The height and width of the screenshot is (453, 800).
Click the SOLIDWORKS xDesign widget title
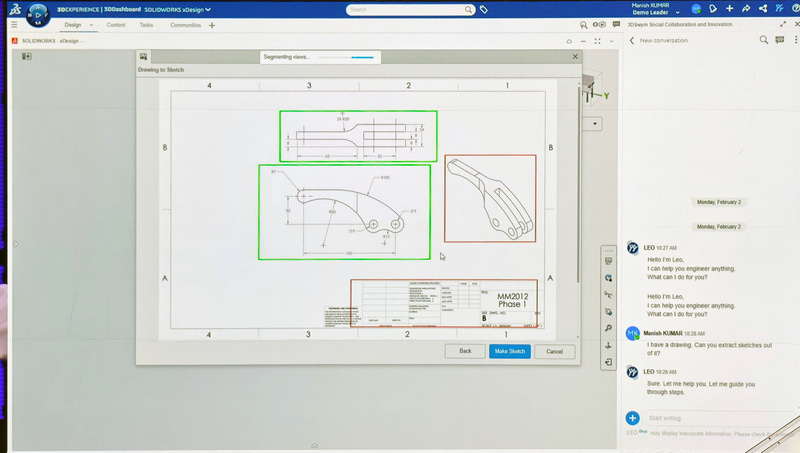click(53, 41)
